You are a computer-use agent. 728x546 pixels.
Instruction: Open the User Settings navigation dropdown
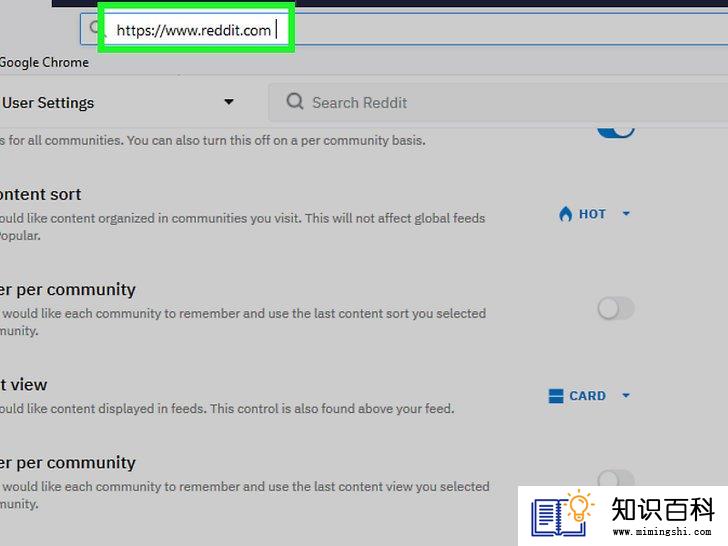pyautogui.click(x=118, y=103)
